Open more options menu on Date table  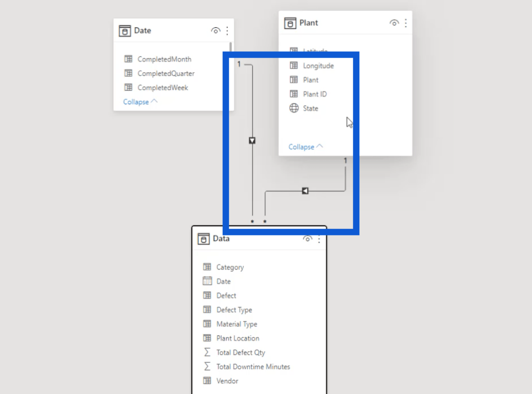227,31
